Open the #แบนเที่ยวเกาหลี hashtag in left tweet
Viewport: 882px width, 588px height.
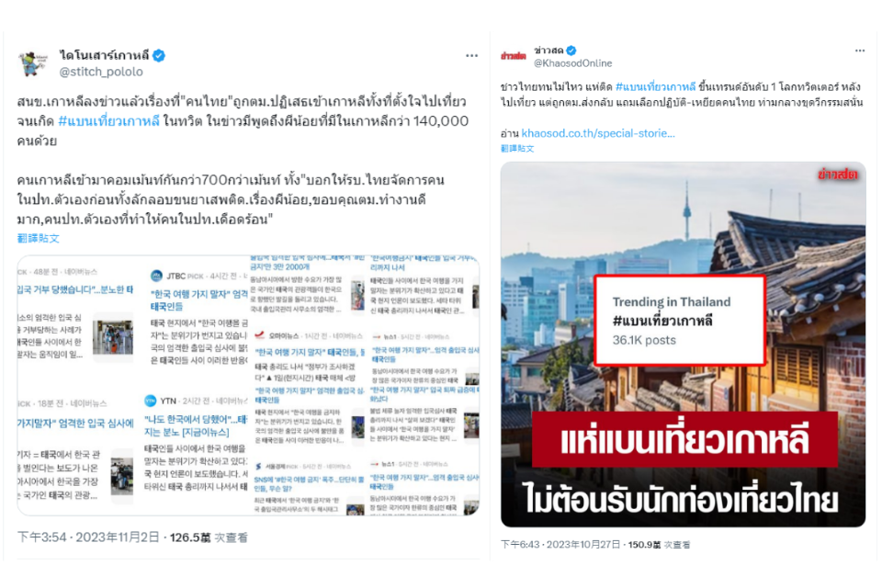[108, 121]
